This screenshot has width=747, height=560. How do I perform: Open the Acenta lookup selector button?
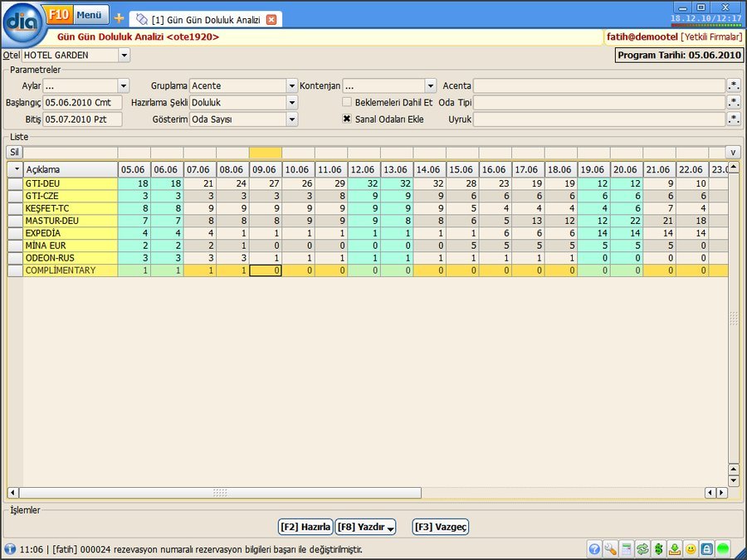click(734, 85)
